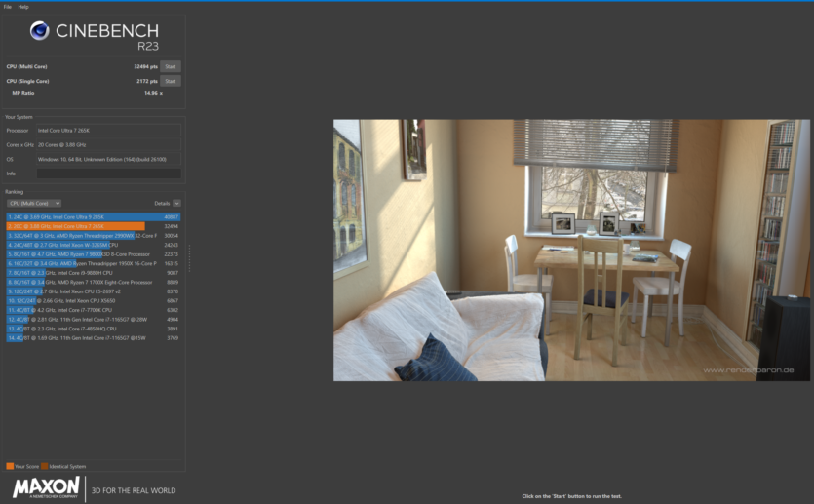Click the multi core score 32494 pts
814x504 pixels.
(145, 66)
